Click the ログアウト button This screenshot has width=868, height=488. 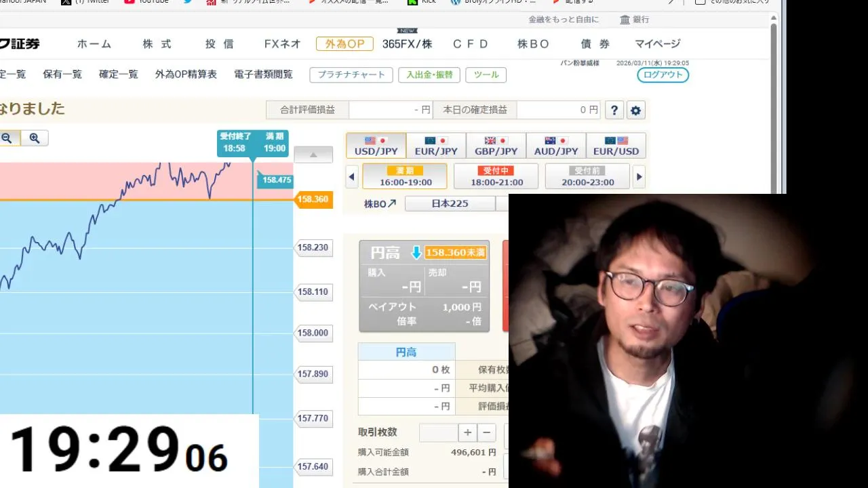pyautogui.click(x=663, y=75)
